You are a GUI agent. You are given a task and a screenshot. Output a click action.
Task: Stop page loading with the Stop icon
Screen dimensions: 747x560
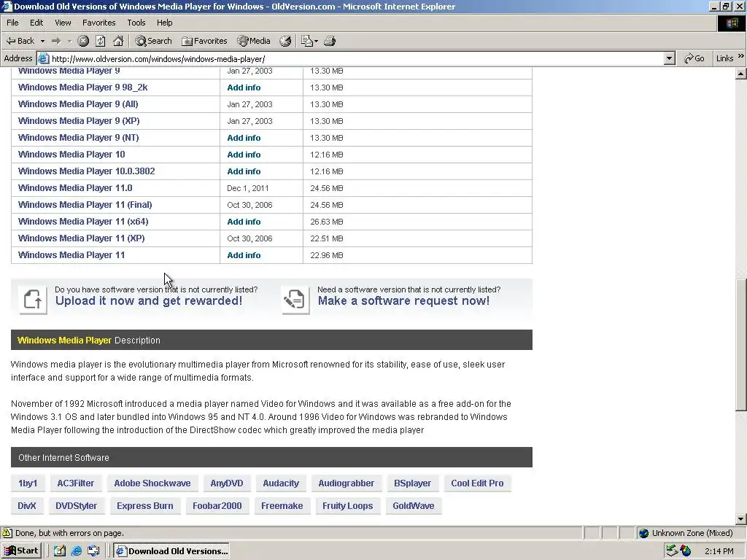pyautogui.click(x=83, y=41)
